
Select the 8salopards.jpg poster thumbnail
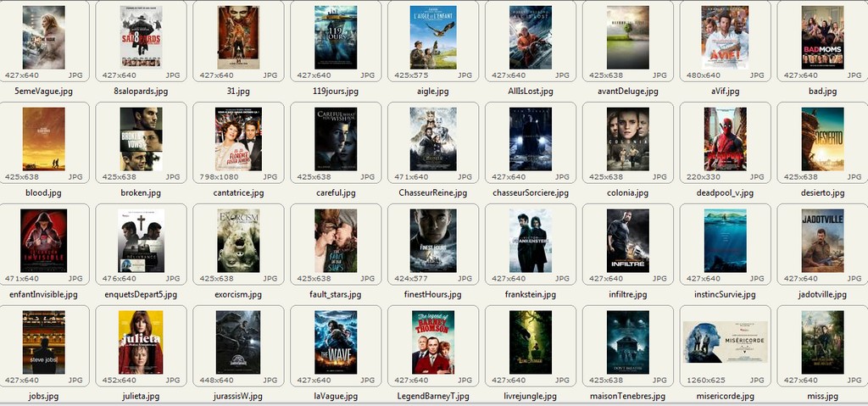[142, 37]
